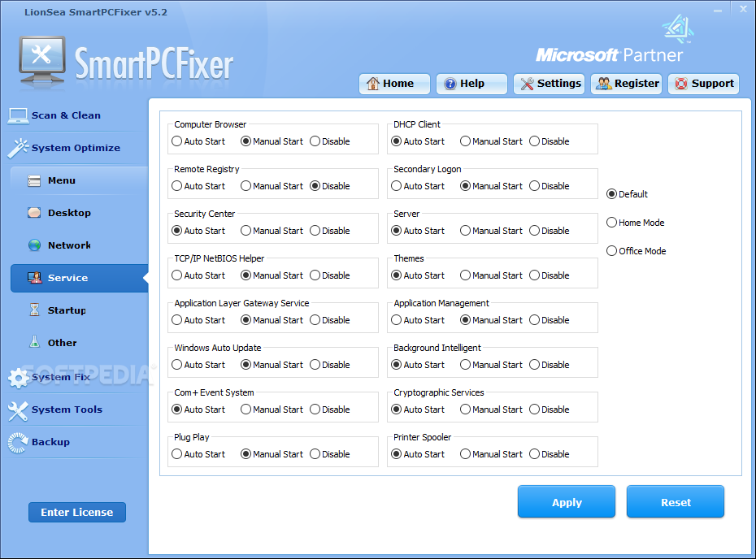
Task: Set Server service to Disable
Action: [534, 231]
